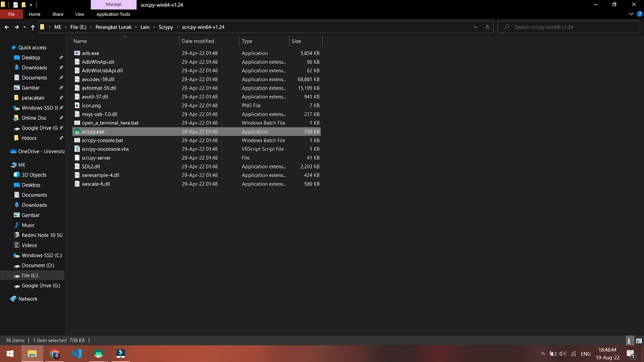Refresh the current folder view
644x362 pixels.
coord(487,27)
